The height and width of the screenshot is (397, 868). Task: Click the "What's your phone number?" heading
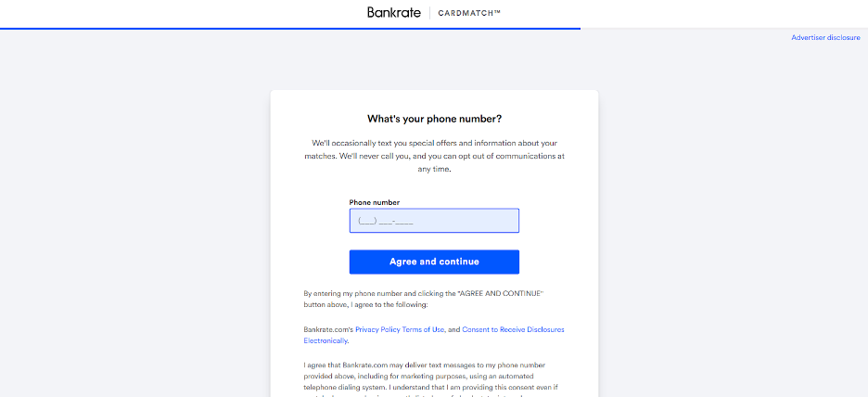tap(434, 119)
